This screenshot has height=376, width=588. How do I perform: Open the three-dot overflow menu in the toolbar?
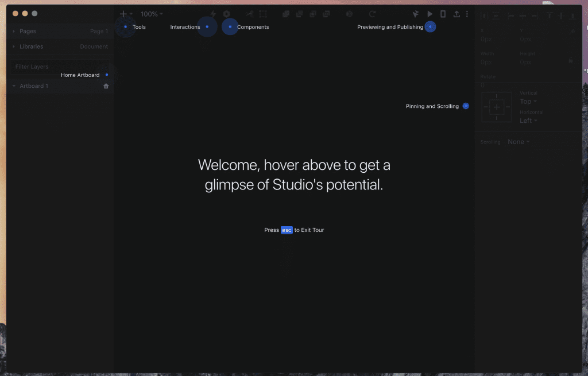tap(467, 13)
